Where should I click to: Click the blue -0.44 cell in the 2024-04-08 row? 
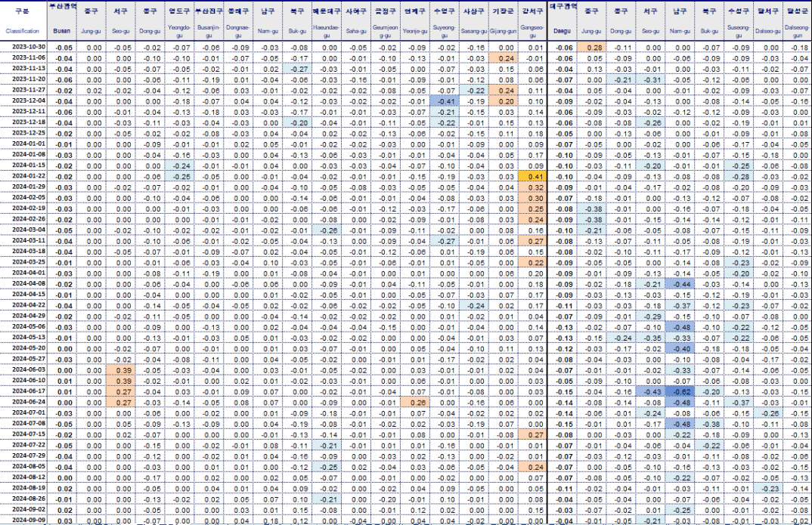[680, 284]
